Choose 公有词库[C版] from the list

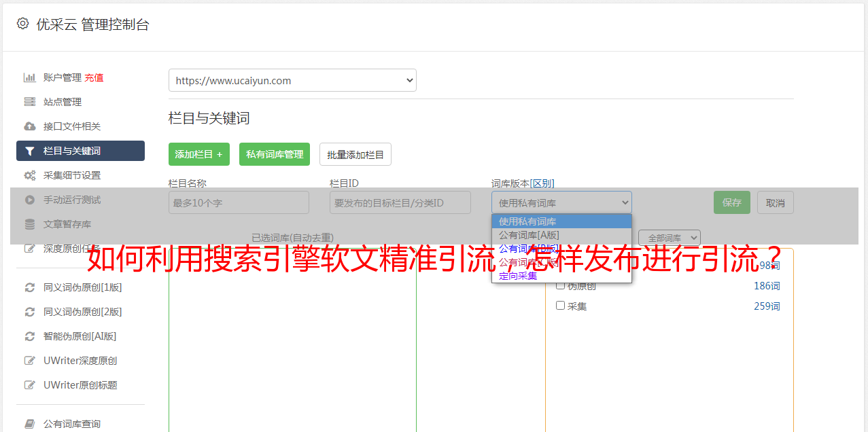(x=561, y=262)
